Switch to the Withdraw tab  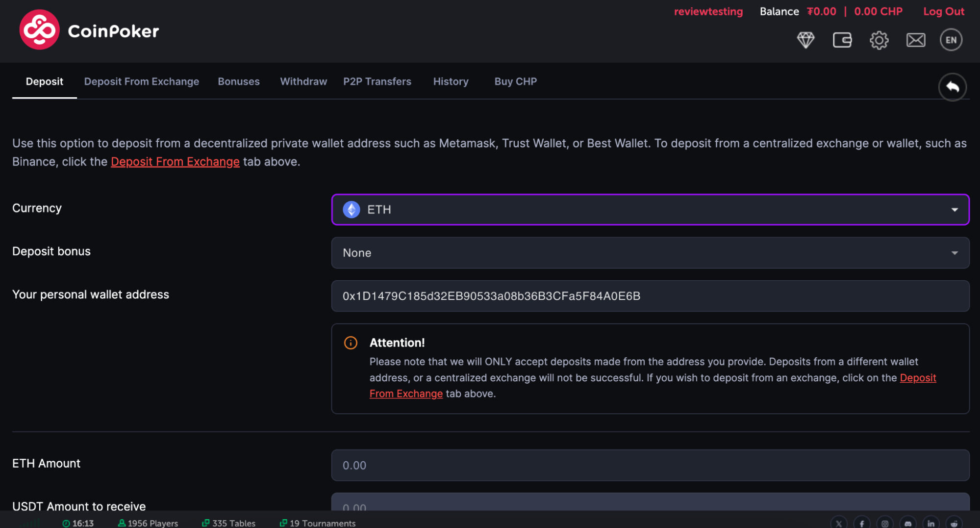[x=303, y=81]
